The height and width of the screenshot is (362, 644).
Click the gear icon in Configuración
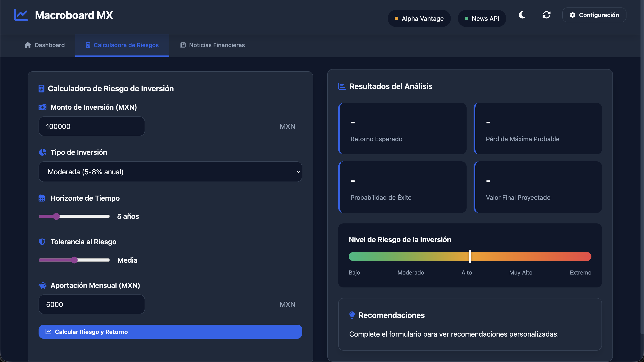tap(573, 15)
